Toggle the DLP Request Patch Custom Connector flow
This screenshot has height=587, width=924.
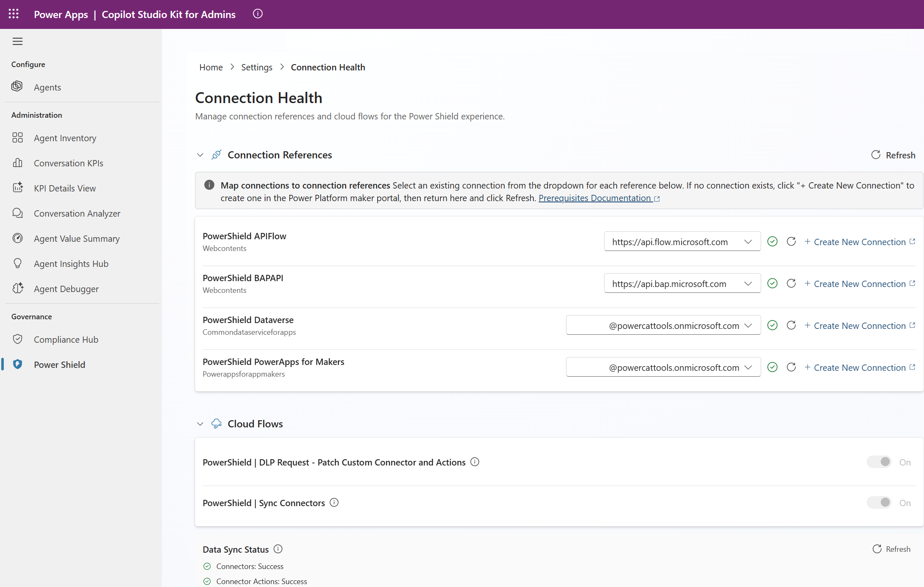(x=879, y=462)
